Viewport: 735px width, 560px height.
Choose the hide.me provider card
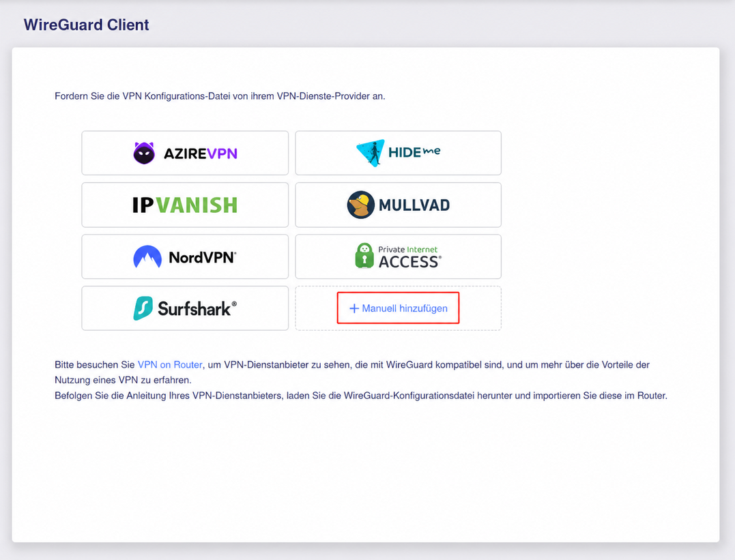click(x=398, y=153)
